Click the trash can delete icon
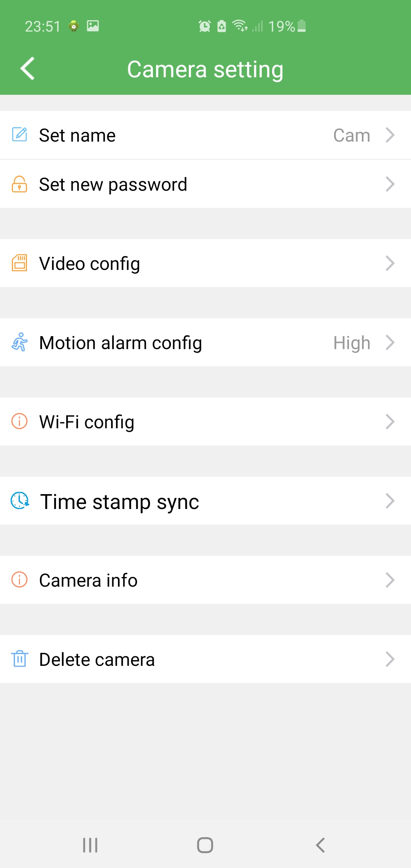 point(19,659)
